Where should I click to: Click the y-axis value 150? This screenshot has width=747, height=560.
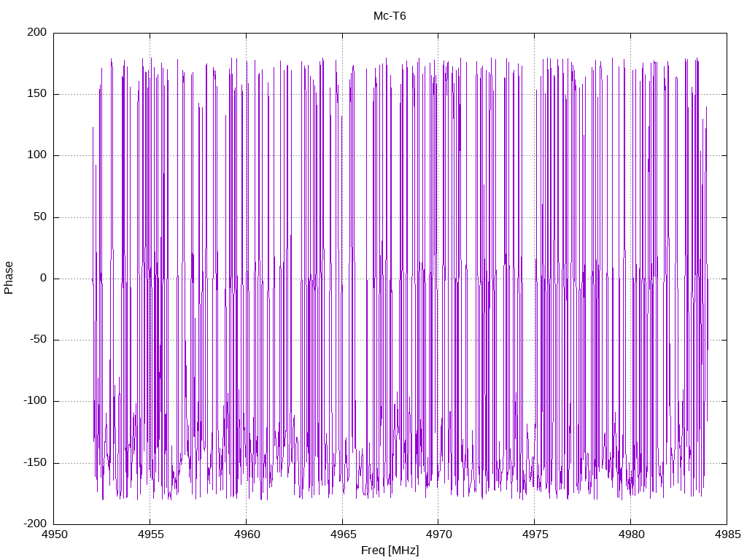pyautogui.click(x=37, y=94)
